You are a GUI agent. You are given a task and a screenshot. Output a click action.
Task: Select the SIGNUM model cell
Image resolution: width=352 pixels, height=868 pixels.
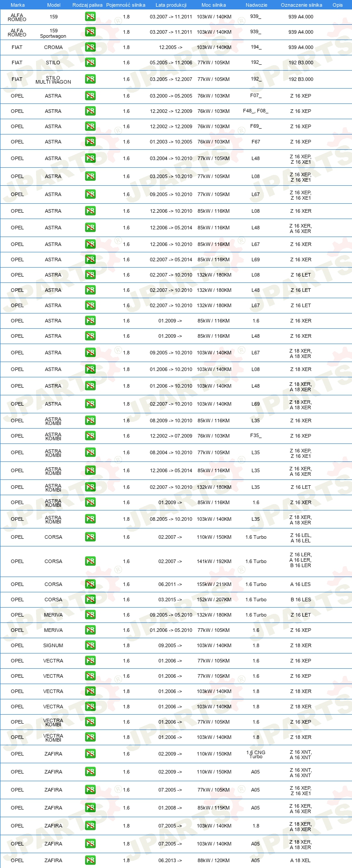point(53,645)
